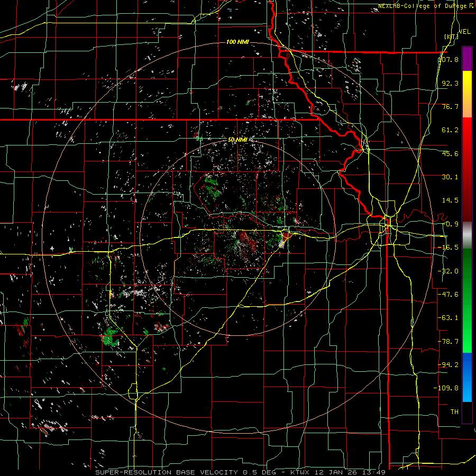Click the 30.1 legend value

point(450,177)
